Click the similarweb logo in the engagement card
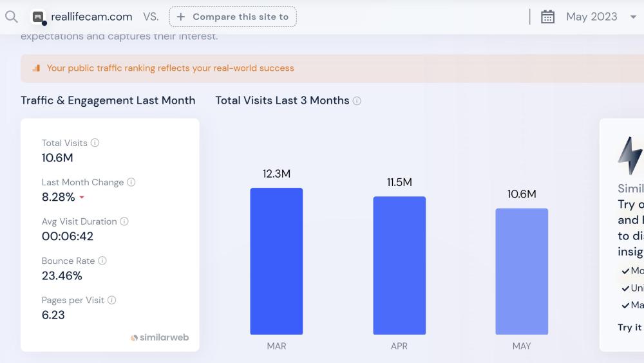The width and height of the screenshot is (644, 363). pos(160,337)
